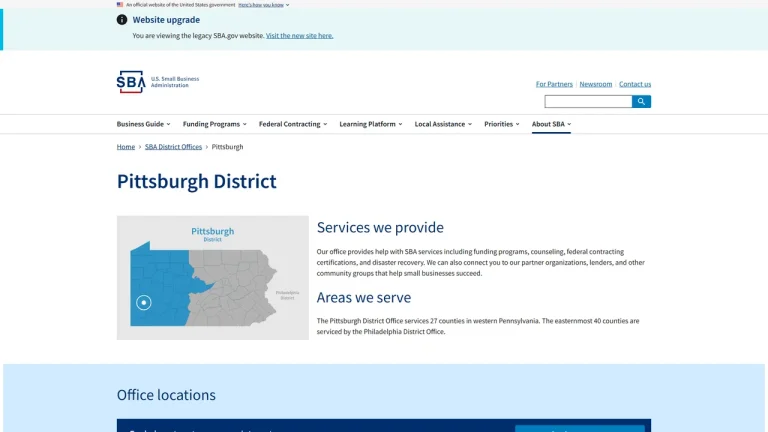
Task: Visit the new site here link
Action: point(299,35)
